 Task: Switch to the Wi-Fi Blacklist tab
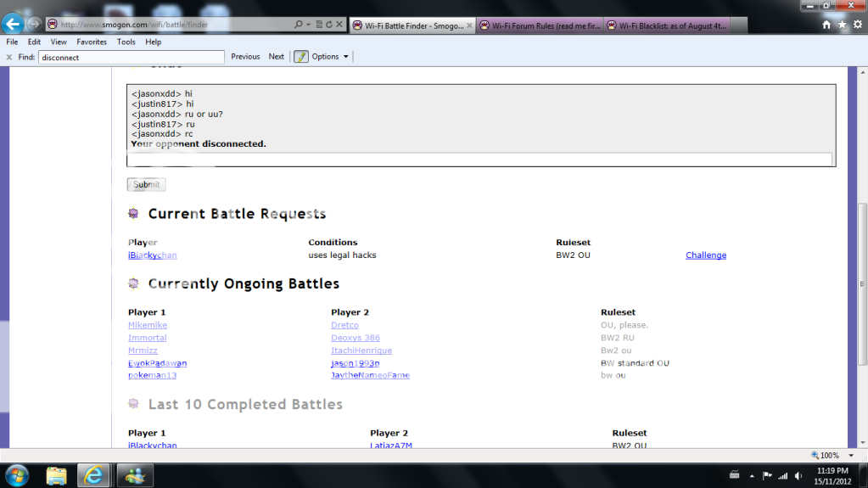pos(667,25)
